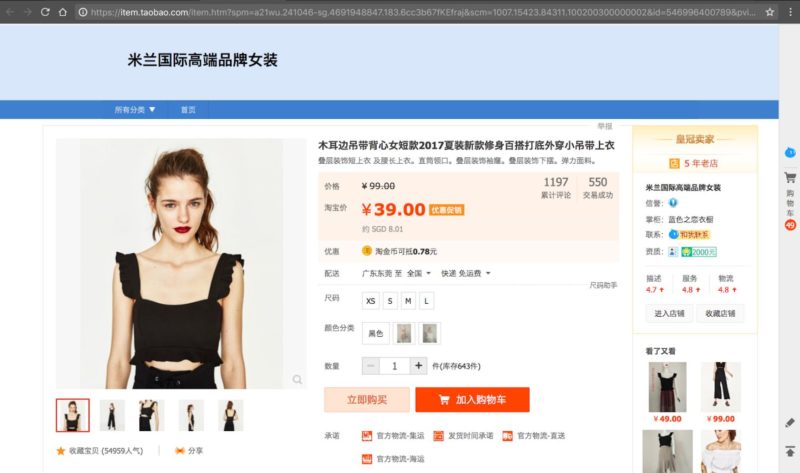Go to the 首页 tab in store nav
The height and width of the screenshot is (473, 800).
point(188,110)
